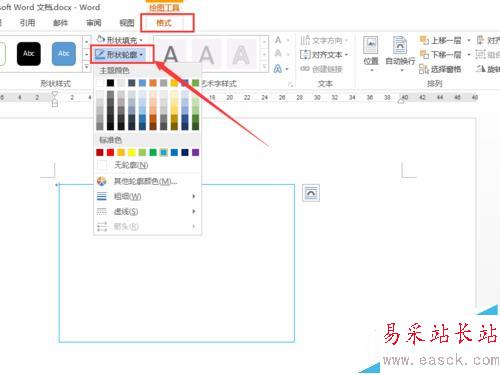The image size is (500, 375).
Task: Expand the Dashes (虚线) submenu arrow
Action: tap(194, 211)
